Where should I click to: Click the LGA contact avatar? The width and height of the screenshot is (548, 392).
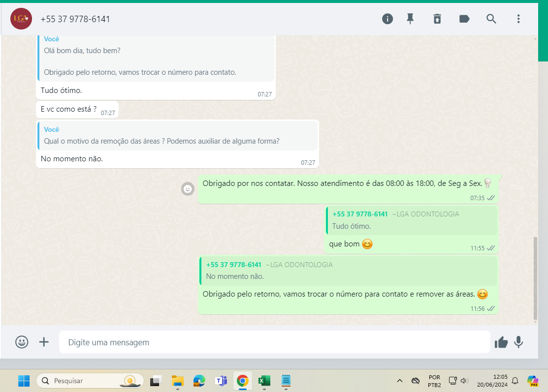[21, 19]
